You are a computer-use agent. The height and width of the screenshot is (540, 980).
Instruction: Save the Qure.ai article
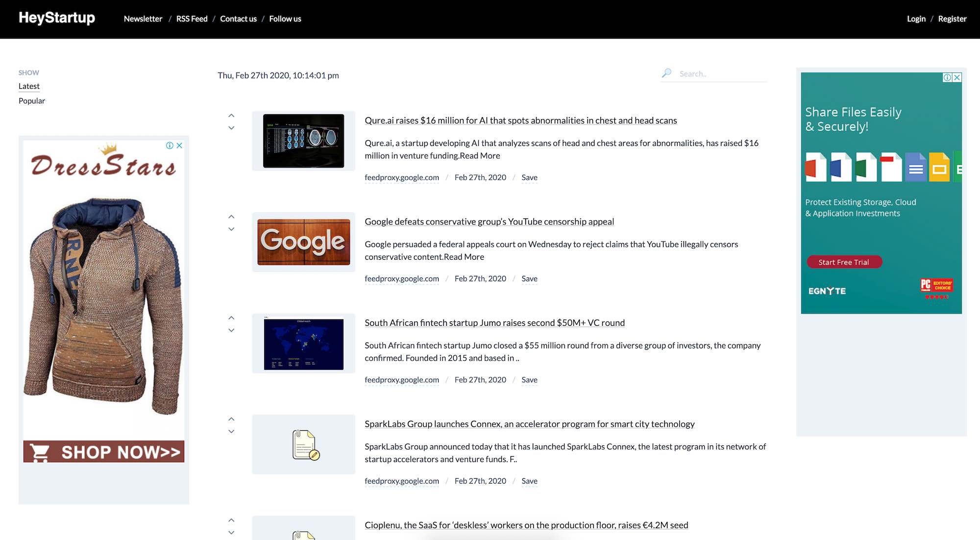529,177
